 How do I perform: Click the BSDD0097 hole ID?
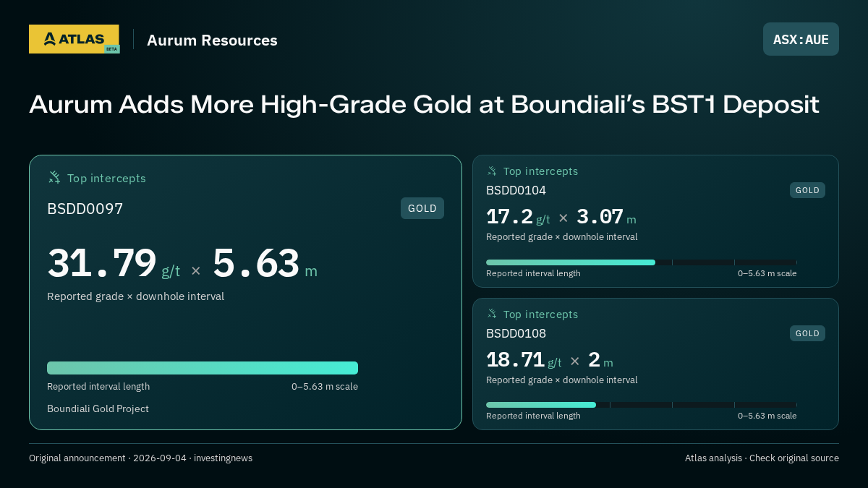click(85, 209)
